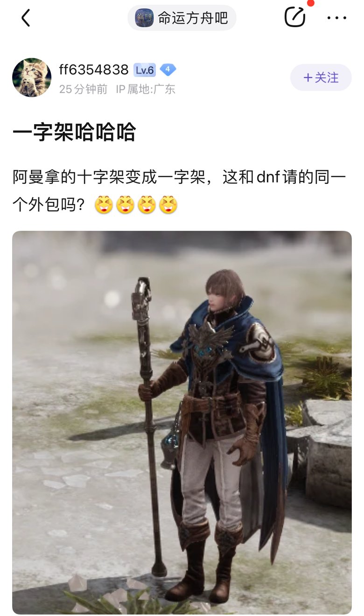Select the post title 一字架哈哈哈
This screenshot has width=364, height=616.
74,133
